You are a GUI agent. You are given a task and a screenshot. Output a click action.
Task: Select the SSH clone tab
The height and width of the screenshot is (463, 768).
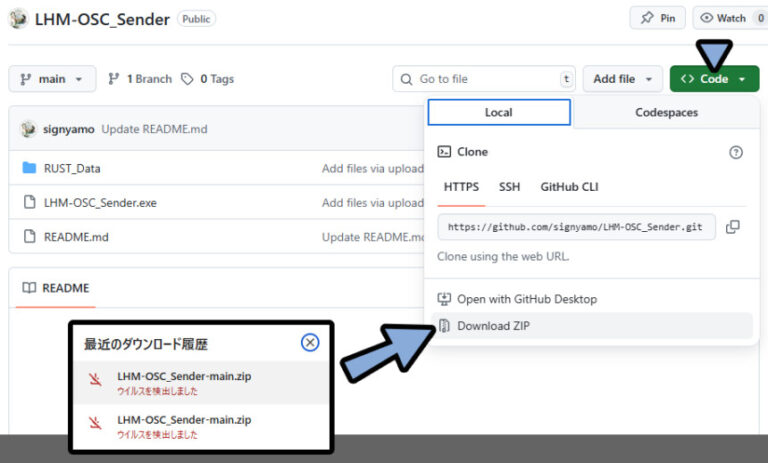pyautogui.click(x=509, y=187)
